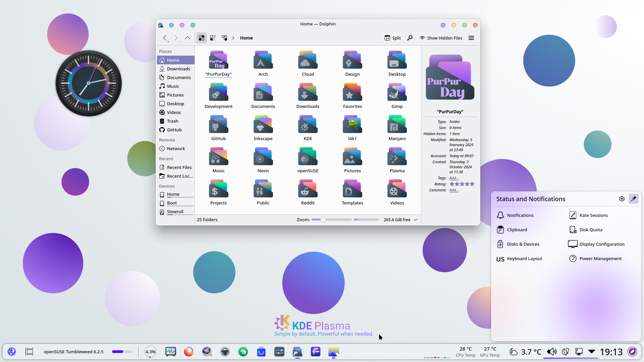The height and width of the screenshot is (362, 644).
Task: Click the Add tags link
Action: [454, 178]
